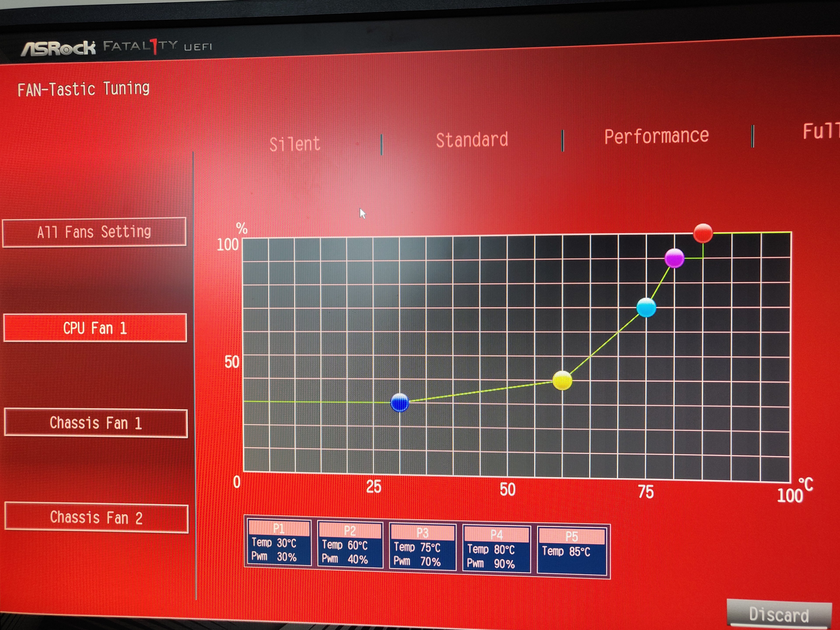
Task: Click the yellow P2 curve point
Action: [562, 380]
